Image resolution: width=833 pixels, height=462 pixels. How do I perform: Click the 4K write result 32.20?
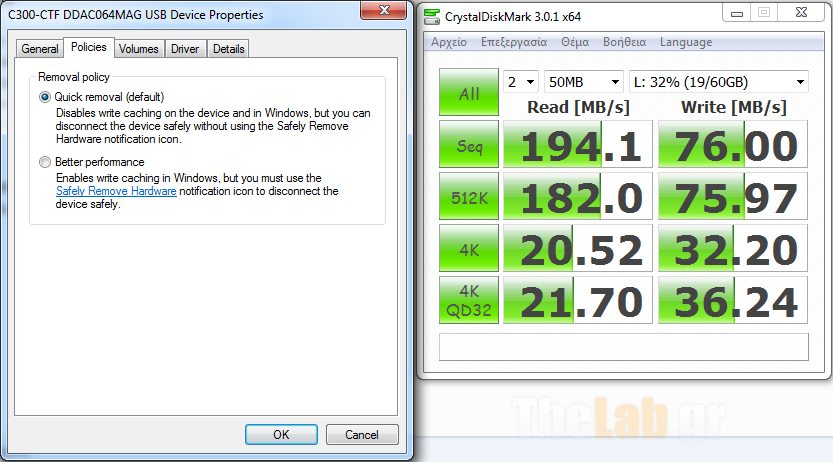[733, 249]
